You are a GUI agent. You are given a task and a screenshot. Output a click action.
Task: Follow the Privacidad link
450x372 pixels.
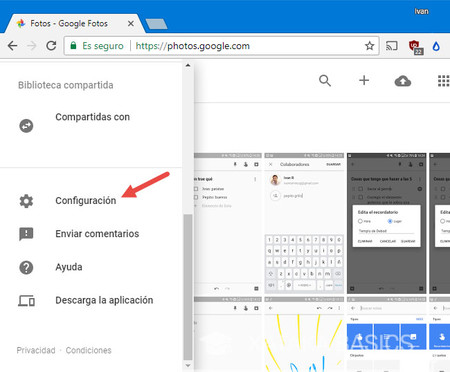(x=36, y=350)
